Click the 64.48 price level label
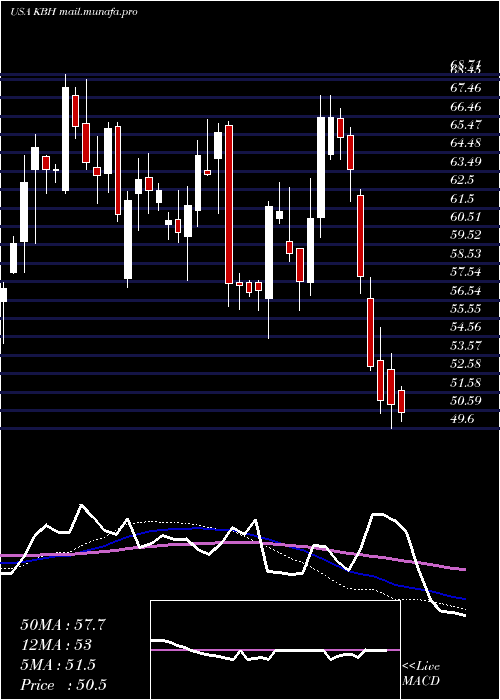Image resolution: width=500 pixels, height=700 pixels. [x=465, y=143]
